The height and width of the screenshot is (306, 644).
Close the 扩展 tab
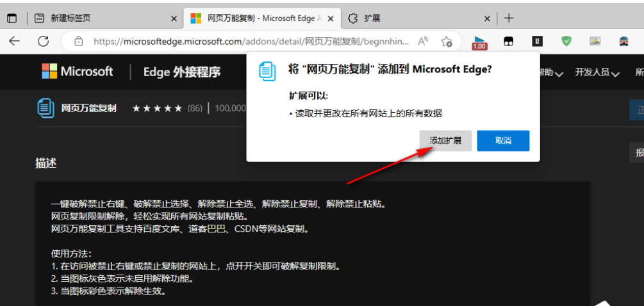[x=487, y=19]
